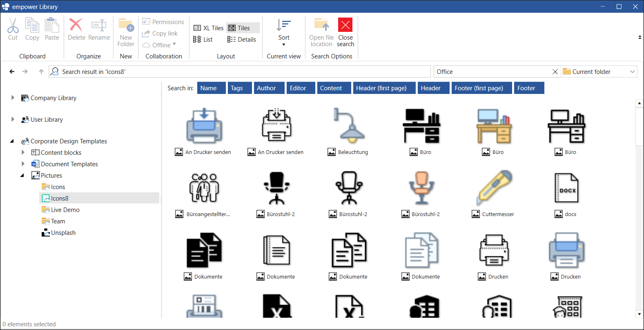Clear the Office search text with X
This screenshot has height=330, width=644.
555,71
